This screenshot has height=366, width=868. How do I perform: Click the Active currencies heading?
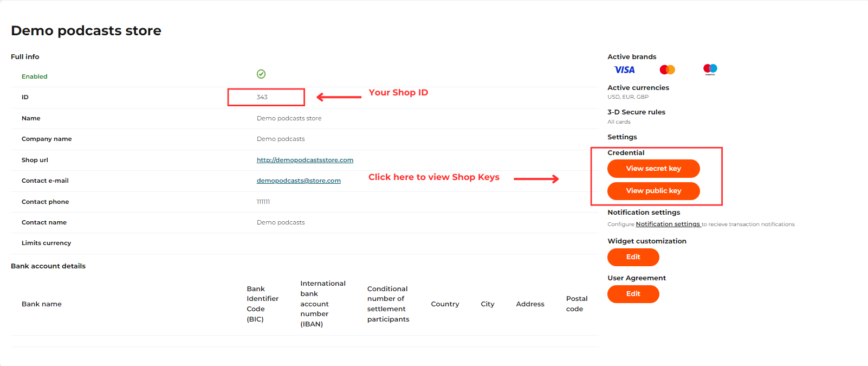(x=638, y=88)
